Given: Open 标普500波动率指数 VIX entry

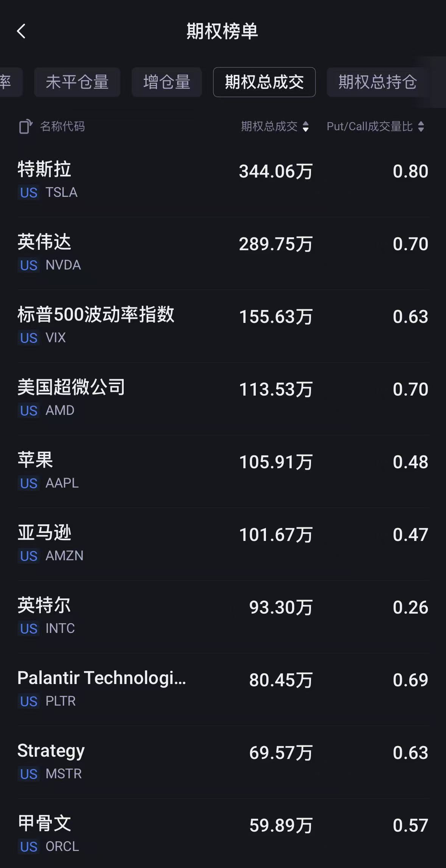Looking at the screenshot, I should [x=223, y=326].
